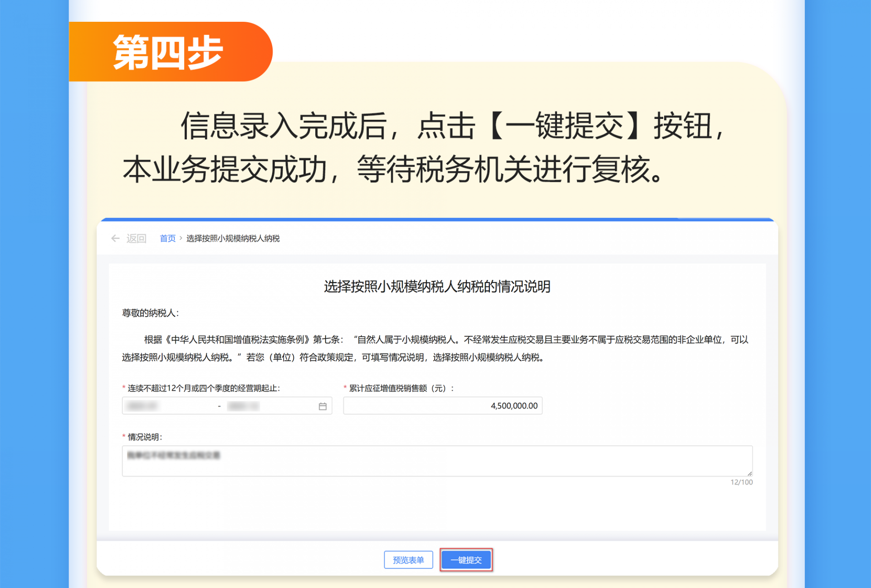The height and width of the screenshot is (588, 871).
Task: Click the back arrow icon beside 返回
Action: click(115, 238)
